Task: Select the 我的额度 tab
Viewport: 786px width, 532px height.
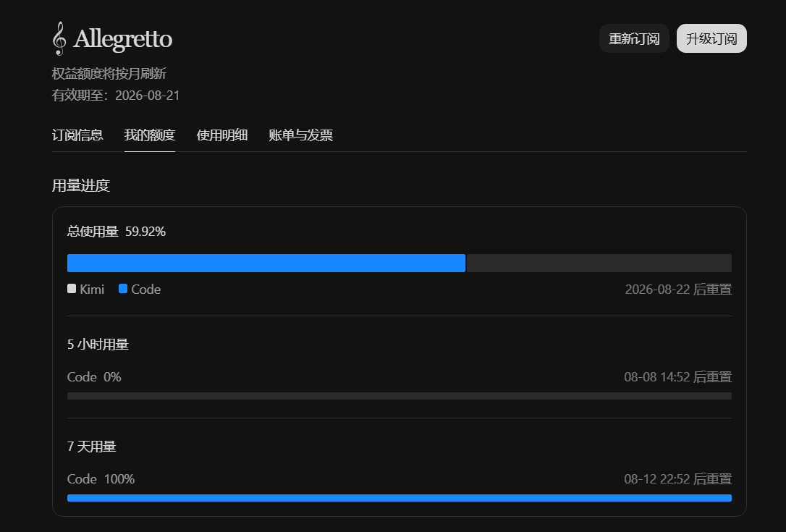Action: [x=149, y=135]
